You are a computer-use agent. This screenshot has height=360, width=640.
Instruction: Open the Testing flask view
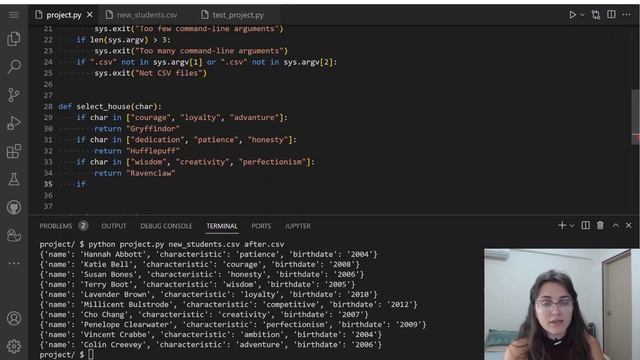click(x=14, y=179)
